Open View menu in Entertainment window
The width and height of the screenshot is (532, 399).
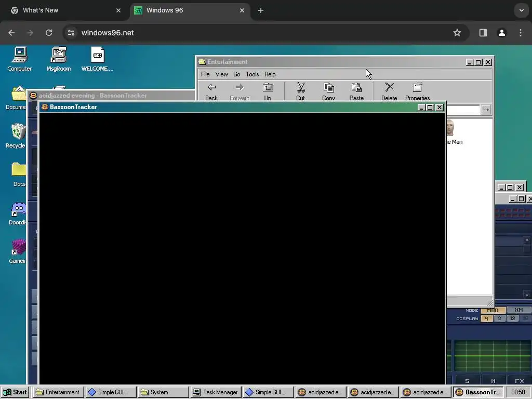(221, 74)
